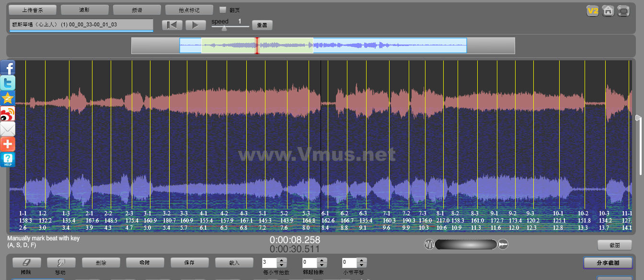Select the move (移动) tool
644x280 pixels.
(60, 262)
